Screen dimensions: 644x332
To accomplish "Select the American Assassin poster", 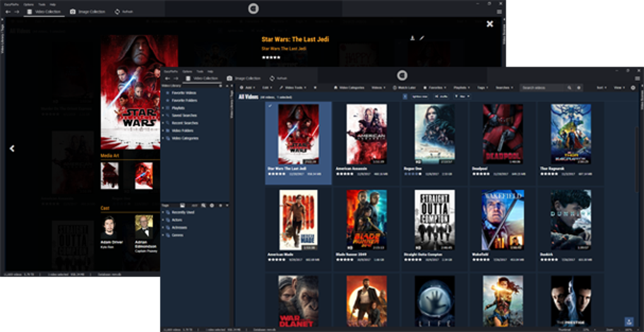I will point(366,134).
